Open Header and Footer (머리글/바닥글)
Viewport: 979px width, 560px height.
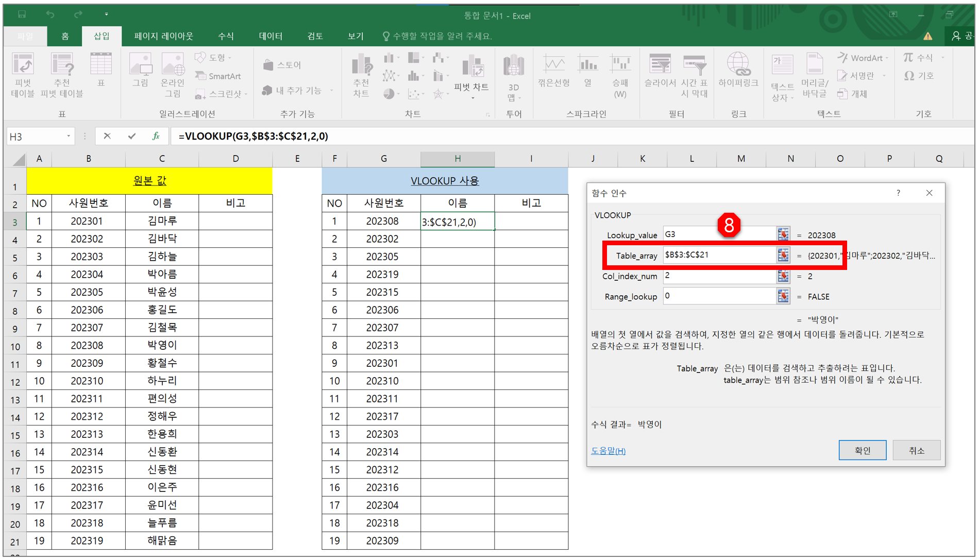(x=815, y=75)
